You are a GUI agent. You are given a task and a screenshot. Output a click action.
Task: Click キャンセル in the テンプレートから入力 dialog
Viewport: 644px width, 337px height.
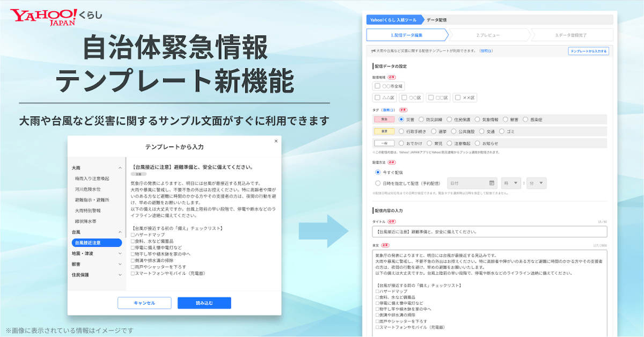click(x=144, y=303)
